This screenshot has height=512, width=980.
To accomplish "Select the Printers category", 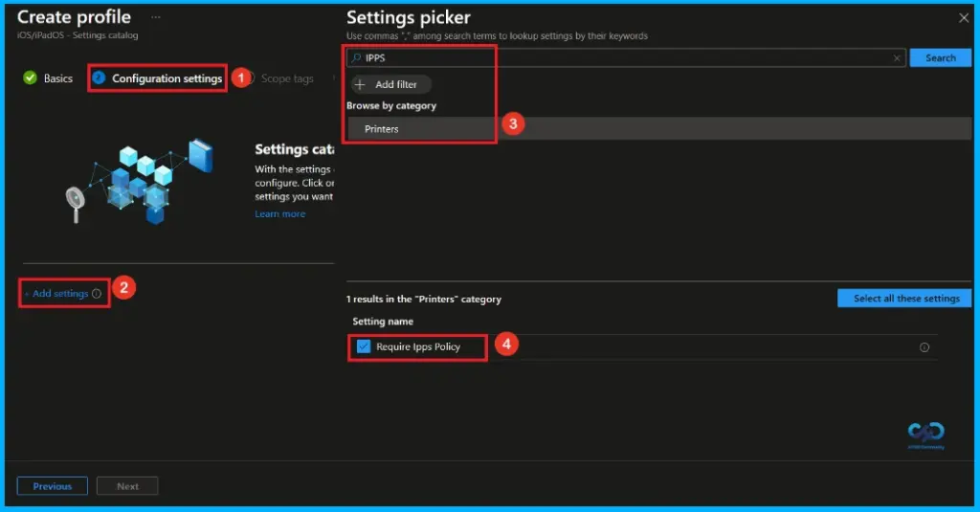I will [658, 129].
